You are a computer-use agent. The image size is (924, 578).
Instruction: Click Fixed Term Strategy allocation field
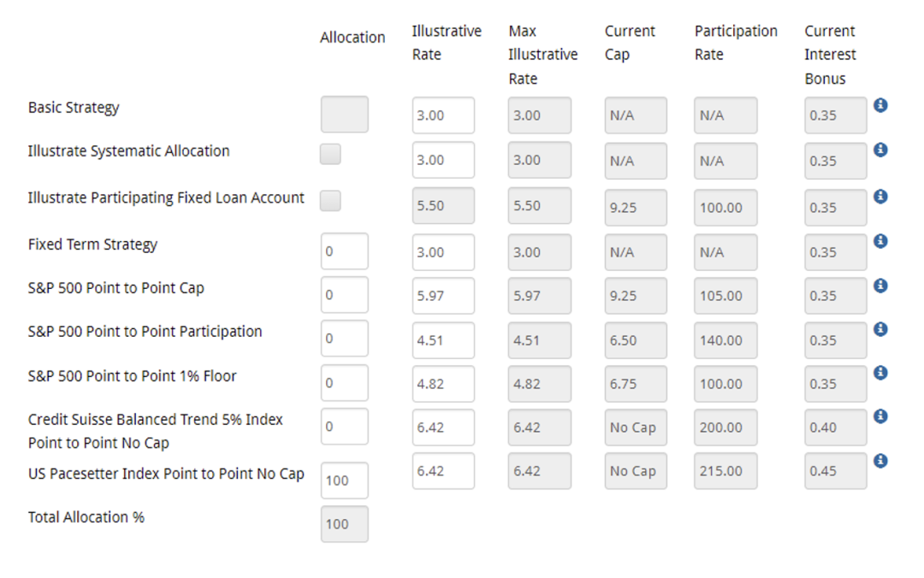pos(345,251)
